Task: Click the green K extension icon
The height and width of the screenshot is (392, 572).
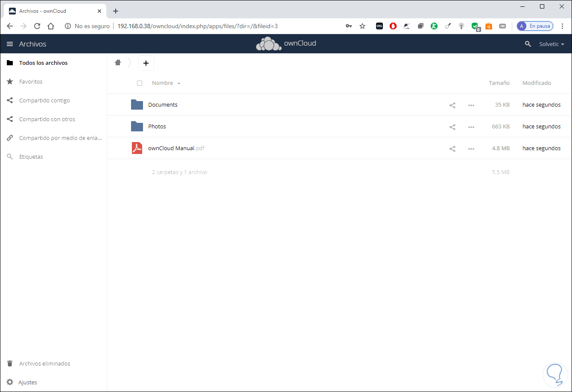Action: coord(434,26)
